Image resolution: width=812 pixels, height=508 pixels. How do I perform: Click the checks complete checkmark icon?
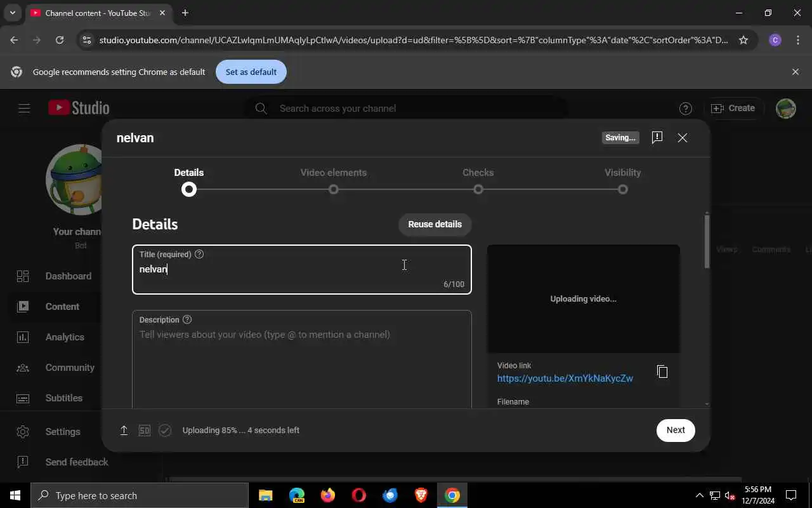(x=165, y=431)
